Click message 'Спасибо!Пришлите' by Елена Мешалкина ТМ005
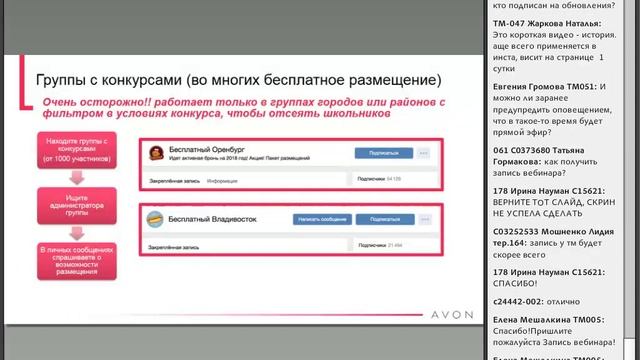The width and height of the screenshot is (640, 360). 554,331
